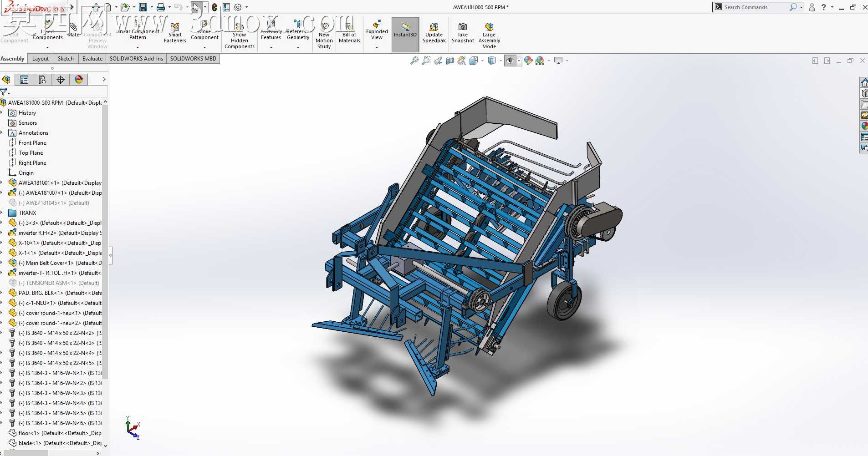Screen dimensions: 868x456
Task: Click Update Speedpak
Action: [434, 33]
